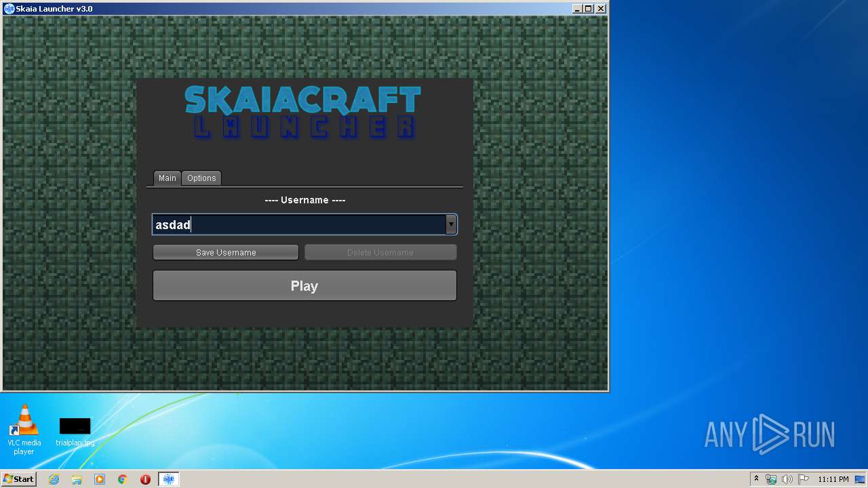Click the Skaia Launcher title bar icon
The height and width of the screenshot is (488, 868).
coord(9,9)
